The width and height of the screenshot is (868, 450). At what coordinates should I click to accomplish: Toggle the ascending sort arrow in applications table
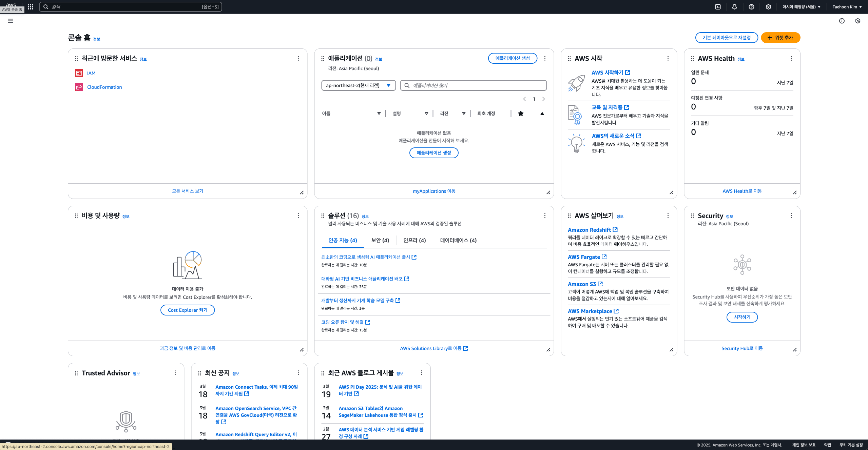[542, 113]
